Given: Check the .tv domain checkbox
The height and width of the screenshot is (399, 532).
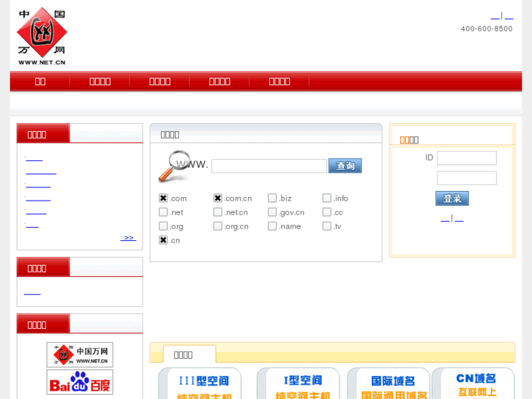Looking at the screenshot, I should [x=326, y=226].
